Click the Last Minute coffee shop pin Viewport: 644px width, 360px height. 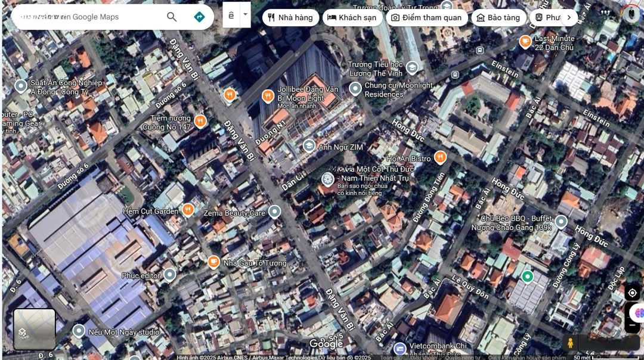[525, 42]
